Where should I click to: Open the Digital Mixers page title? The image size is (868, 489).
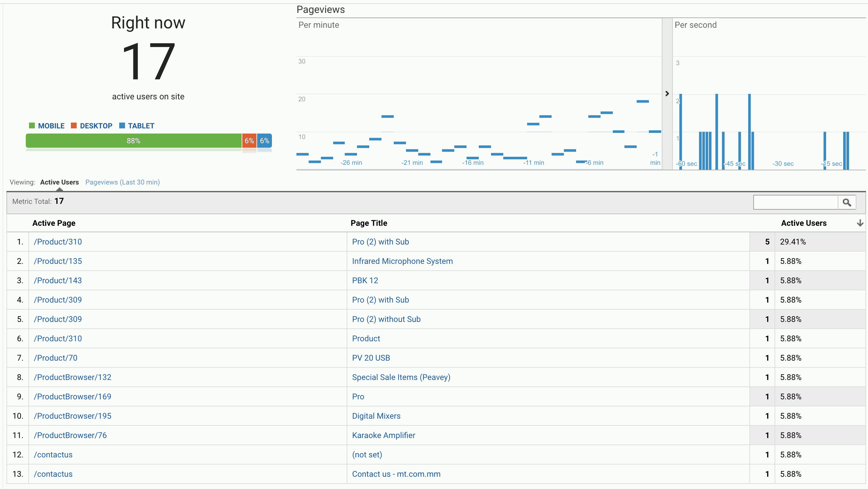pyautogui.click(x=376, y=416)
